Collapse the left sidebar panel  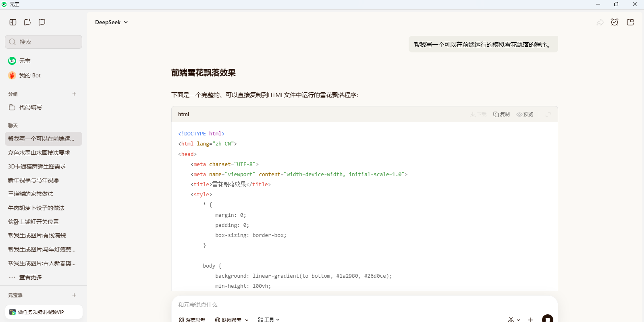tap(13, 22)
